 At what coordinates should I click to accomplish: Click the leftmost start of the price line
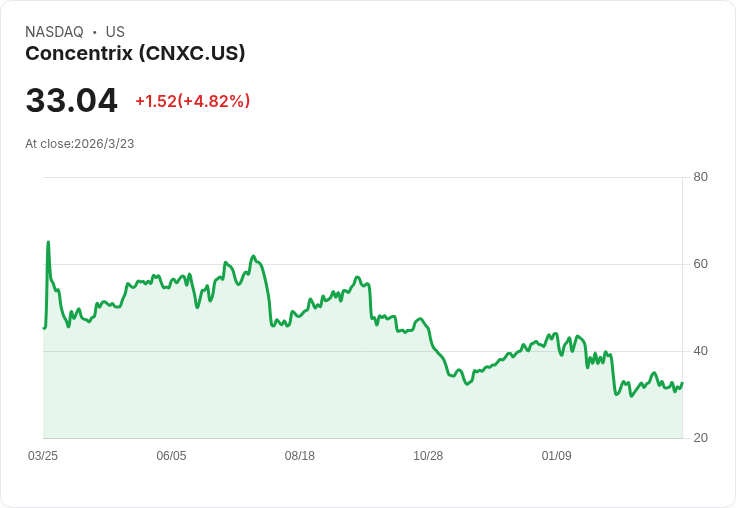coord(44,328)
